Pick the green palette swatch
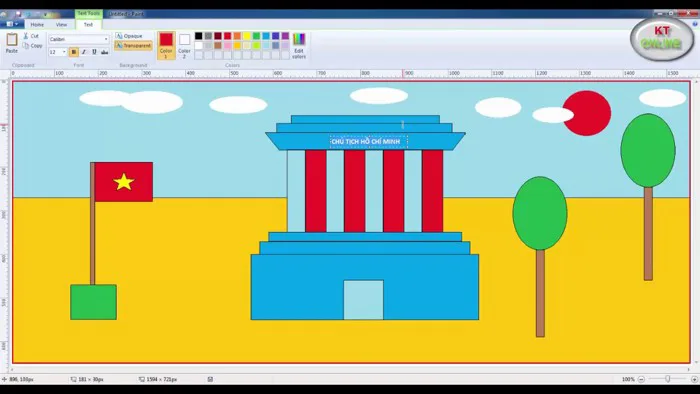Screen dimensions: 700x394 pos(256,36)
